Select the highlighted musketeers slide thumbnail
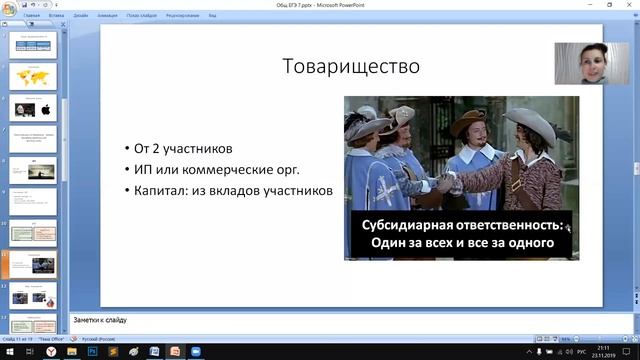This screenshot has height=360, width=640. tap(33, 264)
